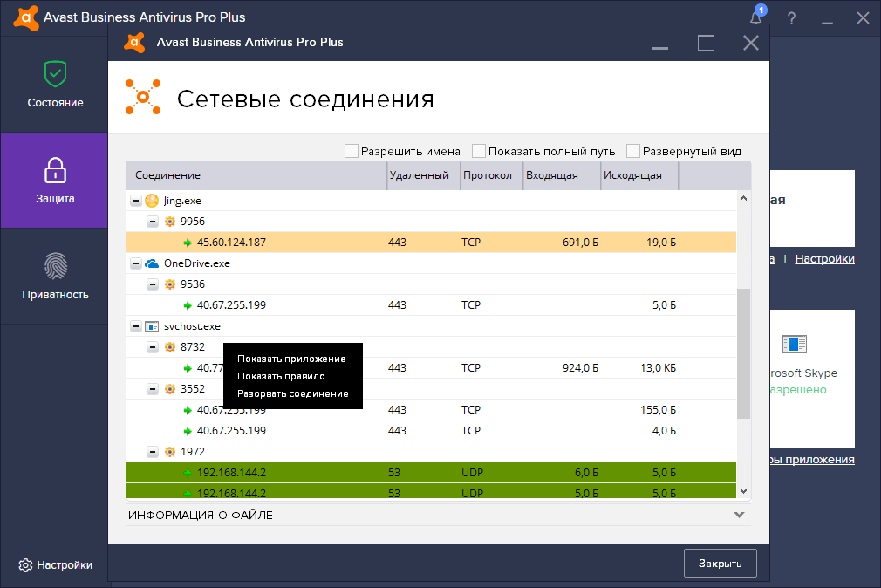Click the gear icon of process 9536
Screen dimensions: 881x588
[170, 284]
